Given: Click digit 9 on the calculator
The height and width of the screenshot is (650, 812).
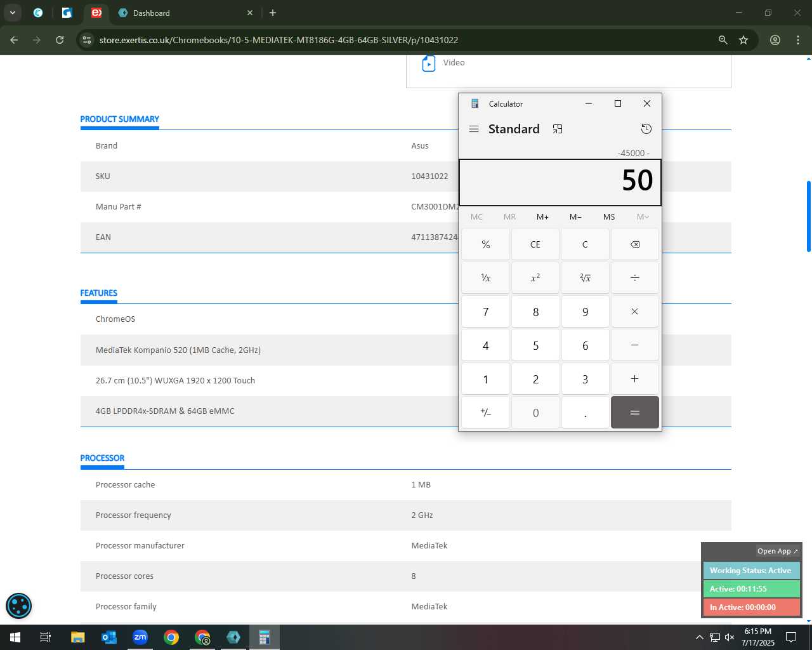Looking at the screenshot, I should (585, 312).
